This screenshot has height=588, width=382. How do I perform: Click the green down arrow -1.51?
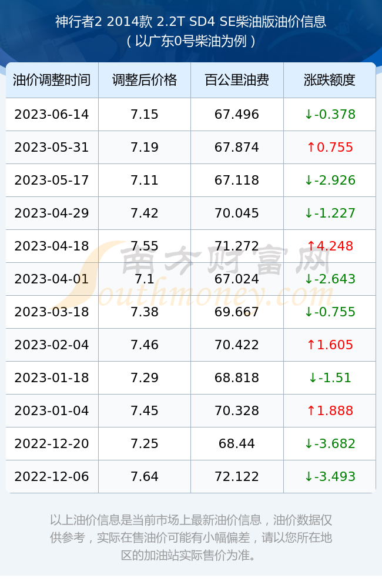[x=330, y=377]
